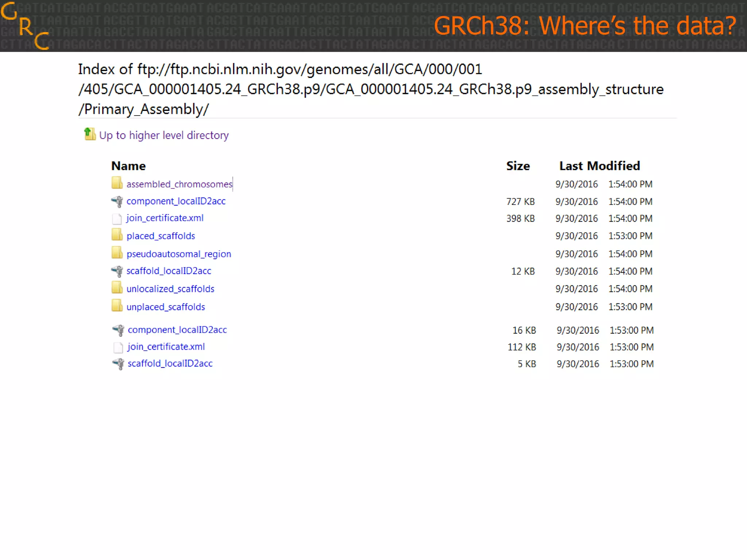Click the placed_scaffolds folder icon

coord(117,234)
